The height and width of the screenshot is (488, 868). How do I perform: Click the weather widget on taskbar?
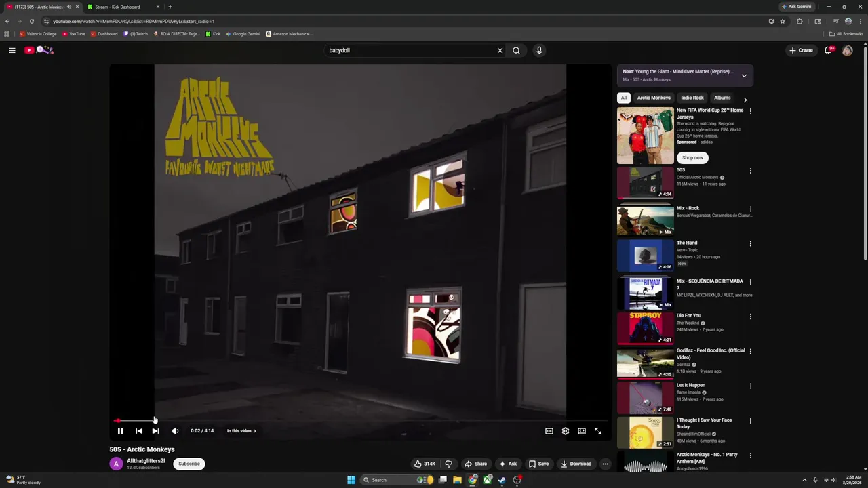[24, 480]
